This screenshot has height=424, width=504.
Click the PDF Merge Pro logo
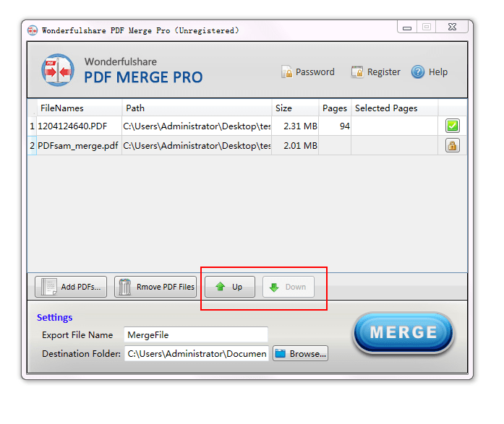pos(58,70)
